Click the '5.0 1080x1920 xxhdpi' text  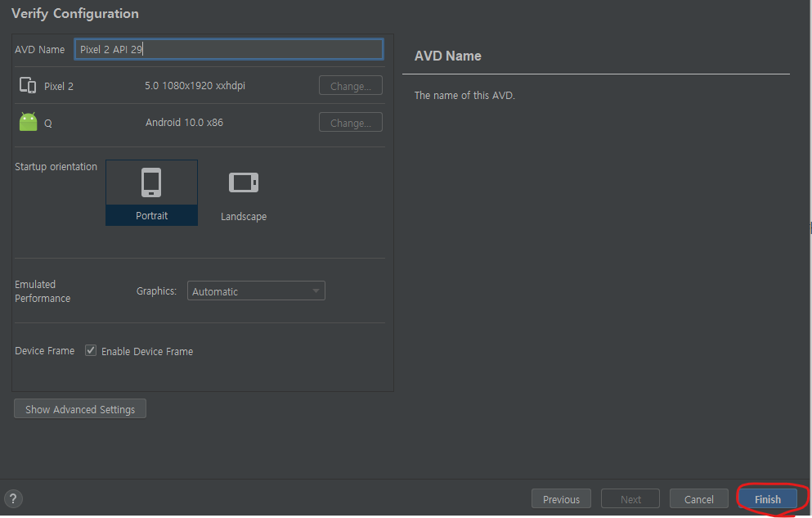(x=195, y=85)
